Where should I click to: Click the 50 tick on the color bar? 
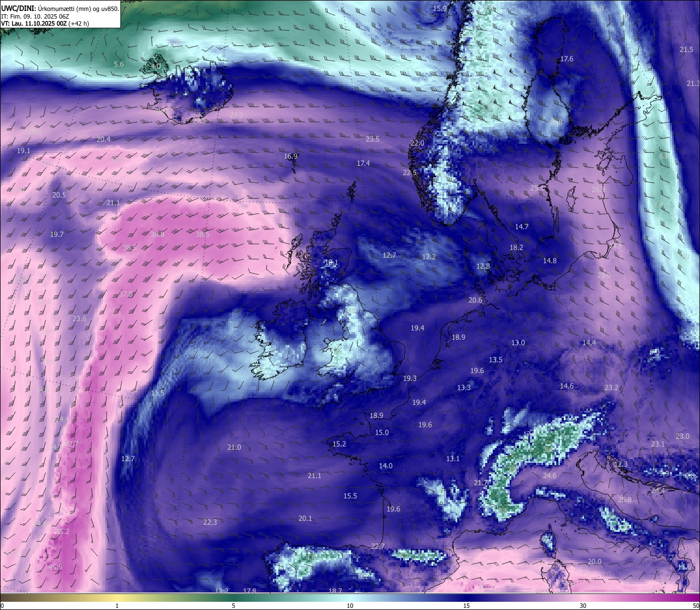point(696,606)
